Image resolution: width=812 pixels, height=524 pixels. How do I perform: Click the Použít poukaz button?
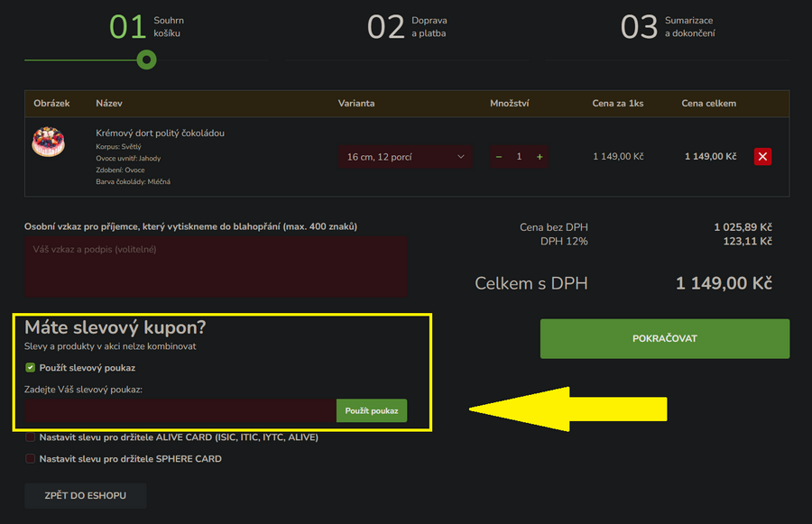[x=372, y=411]
